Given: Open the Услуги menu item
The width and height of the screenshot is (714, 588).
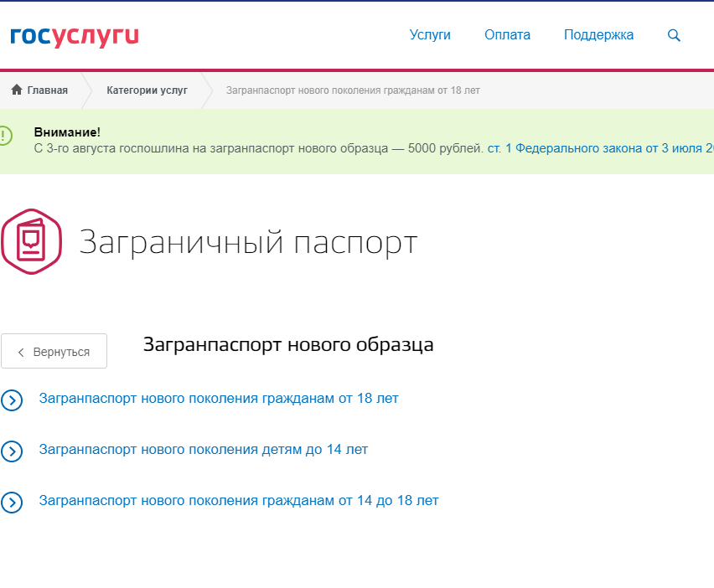Looking at the screenshot, I should (x=430, y=35).
